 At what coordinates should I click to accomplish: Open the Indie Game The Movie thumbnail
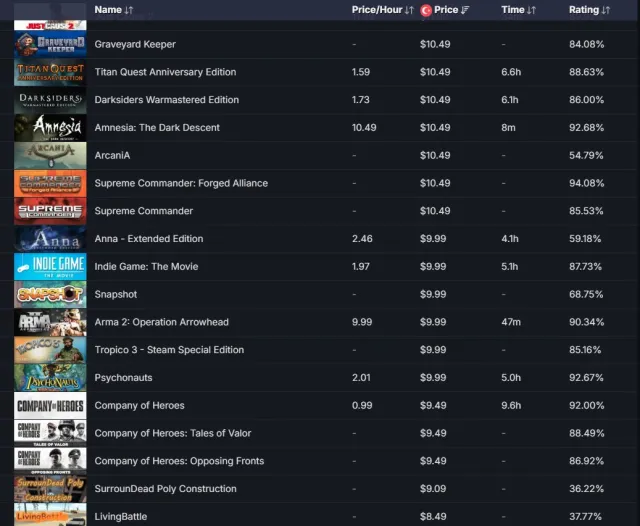pos(50,266)
